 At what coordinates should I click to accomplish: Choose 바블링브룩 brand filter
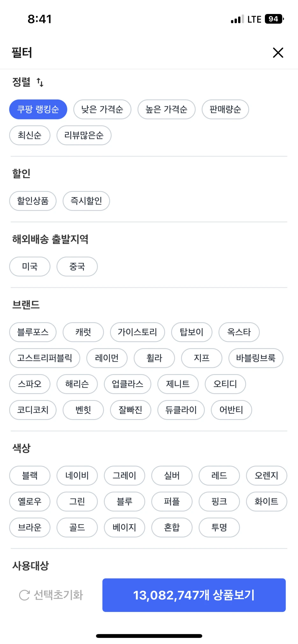(x=256, y=358)
